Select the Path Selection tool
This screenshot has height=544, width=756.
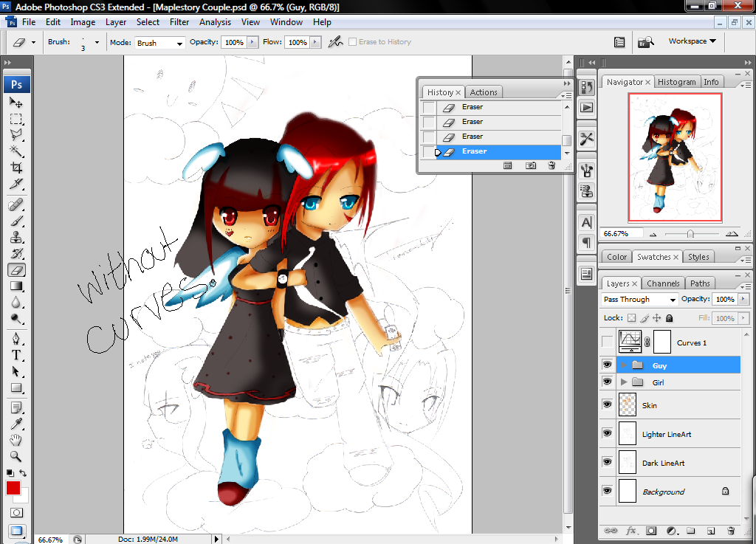coord(16,372)
